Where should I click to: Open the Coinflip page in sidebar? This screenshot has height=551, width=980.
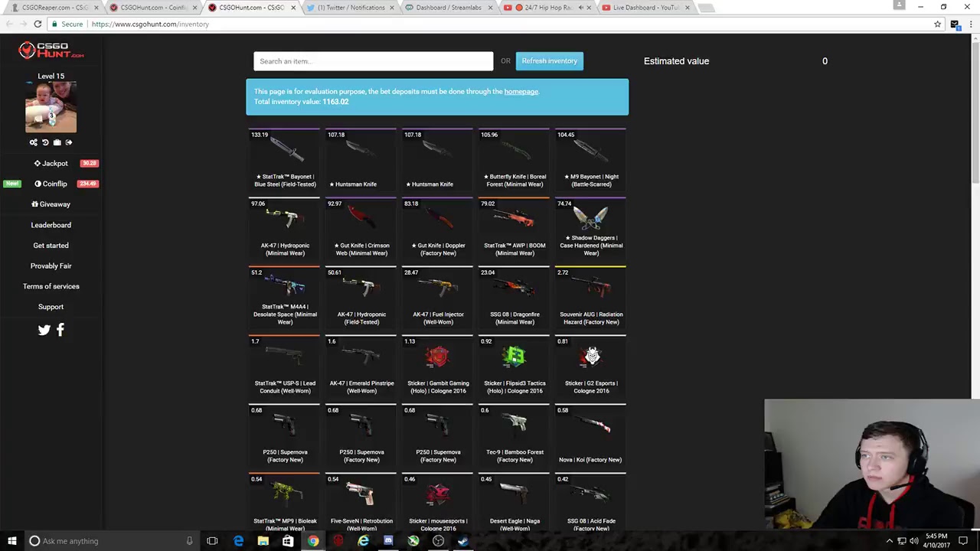51,184
